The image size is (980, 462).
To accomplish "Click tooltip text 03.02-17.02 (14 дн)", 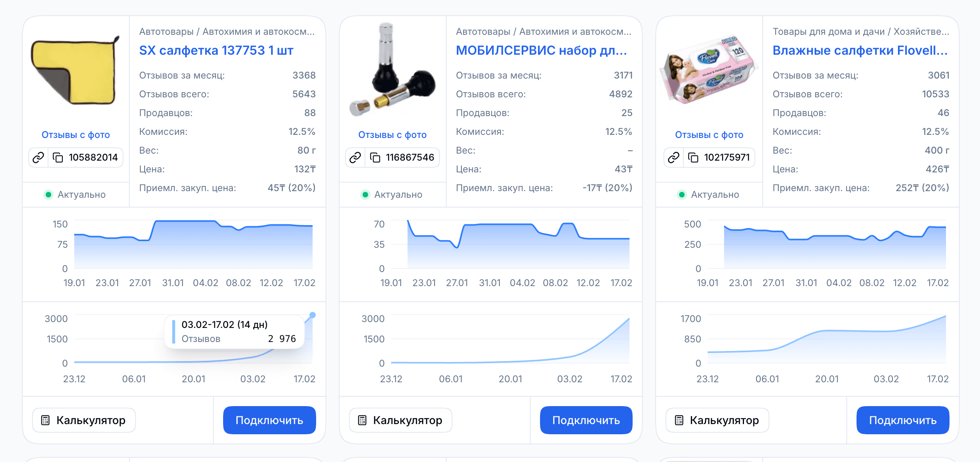I will (x=225, y=325).
